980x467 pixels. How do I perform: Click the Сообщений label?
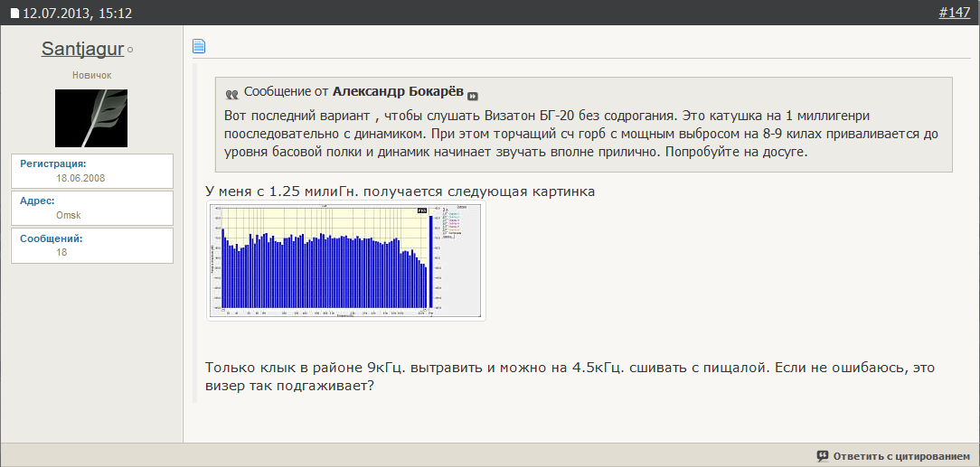point(52,238)
